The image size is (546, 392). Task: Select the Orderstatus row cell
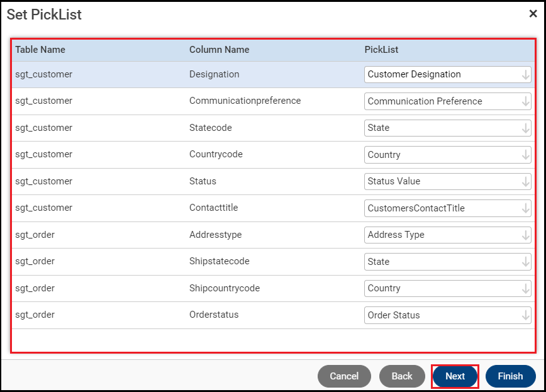[214, 315]
